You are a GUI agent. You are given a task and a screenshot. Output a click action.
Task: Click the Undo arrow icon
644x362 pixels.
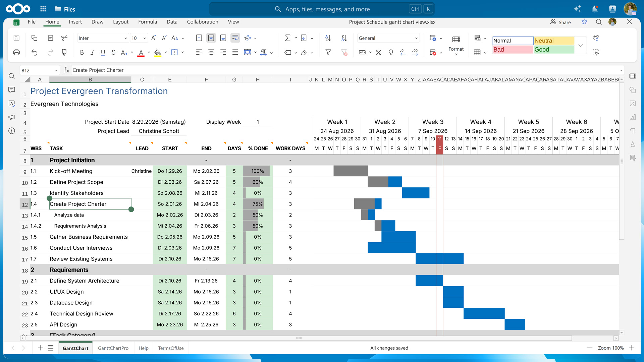coord(34,52)
